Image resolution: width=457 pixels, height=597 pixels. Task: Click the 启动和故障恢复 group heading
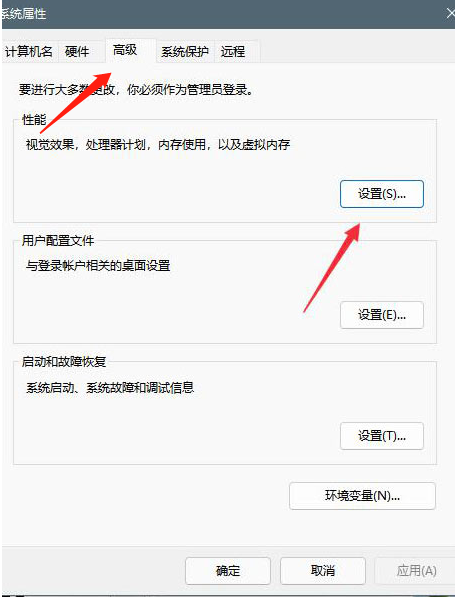(x=64, y=362)
